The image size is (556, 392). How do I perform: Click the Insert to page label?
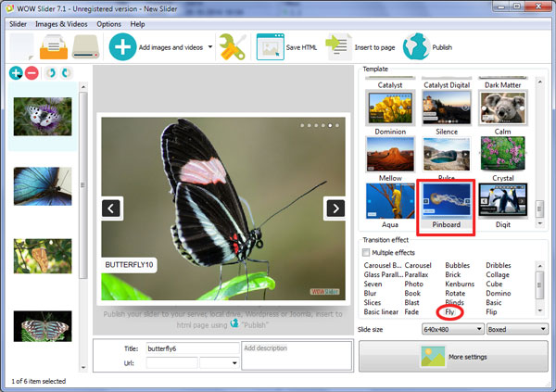(374, 47)
